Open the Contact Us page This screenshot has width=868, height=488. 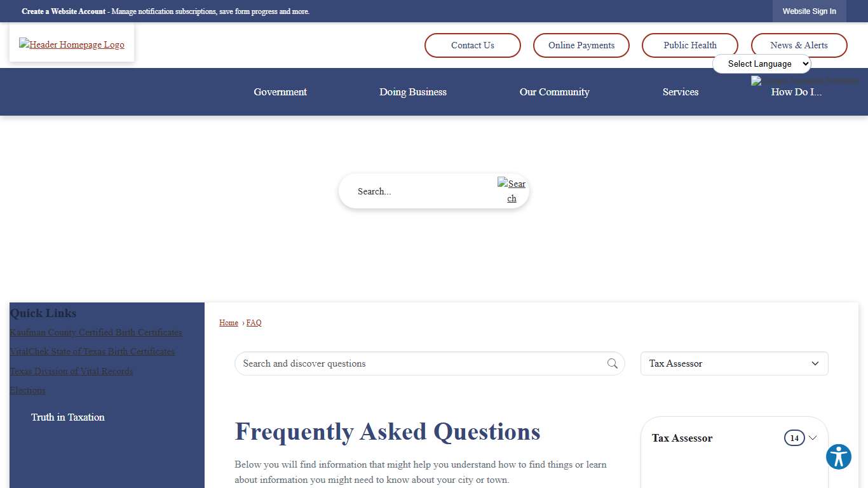[x=472, y=45]
